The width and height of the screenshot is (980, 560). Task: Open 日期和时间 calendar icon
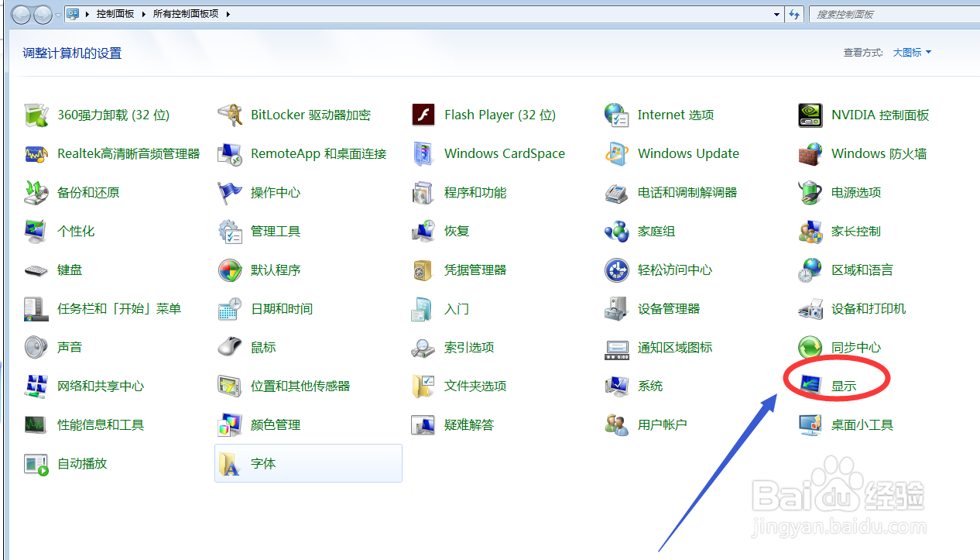point(230,309)
